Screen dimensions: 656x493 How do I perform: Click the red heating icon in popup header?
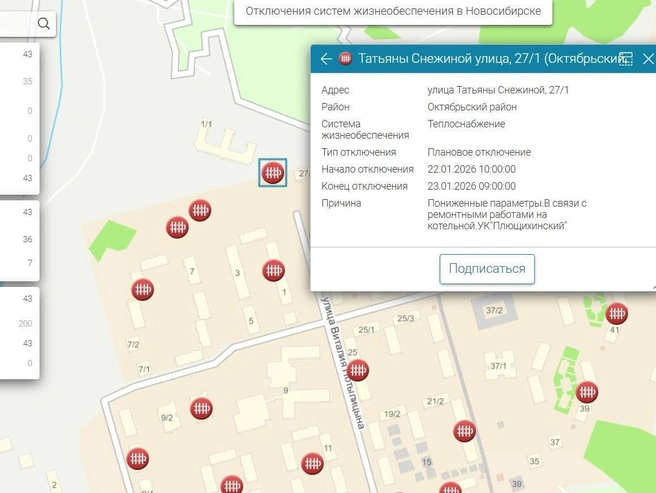point(346,58)
